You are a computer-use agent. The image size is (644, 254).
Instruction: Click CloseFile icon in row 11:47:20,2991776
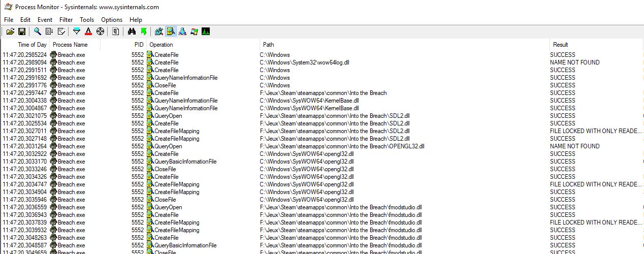pyautogui.click(x=150, y=85)
